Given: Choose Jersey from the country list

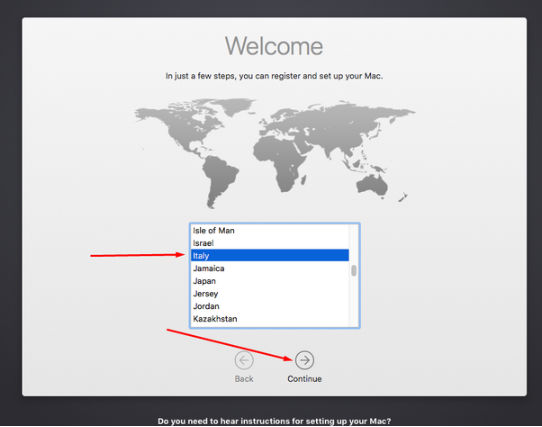Looking at the screenshot, I should [x=270, y=294].
